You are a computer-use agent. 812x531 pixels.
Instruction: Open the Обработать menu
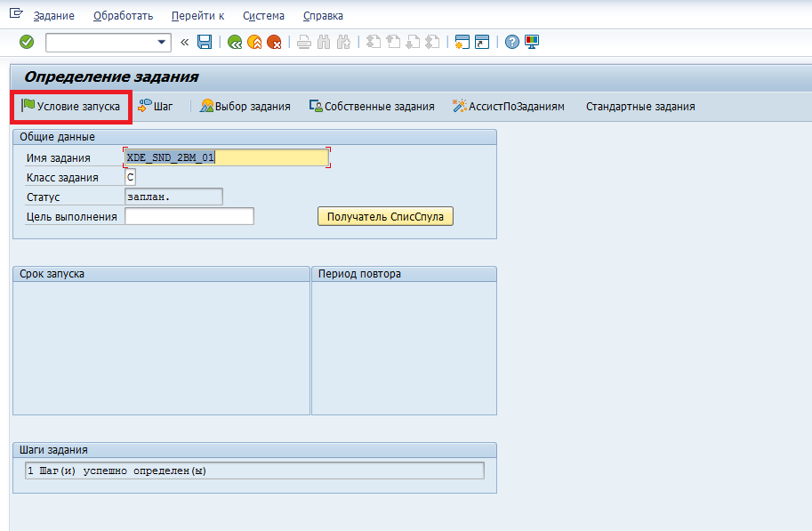click(x=123, y=16)
